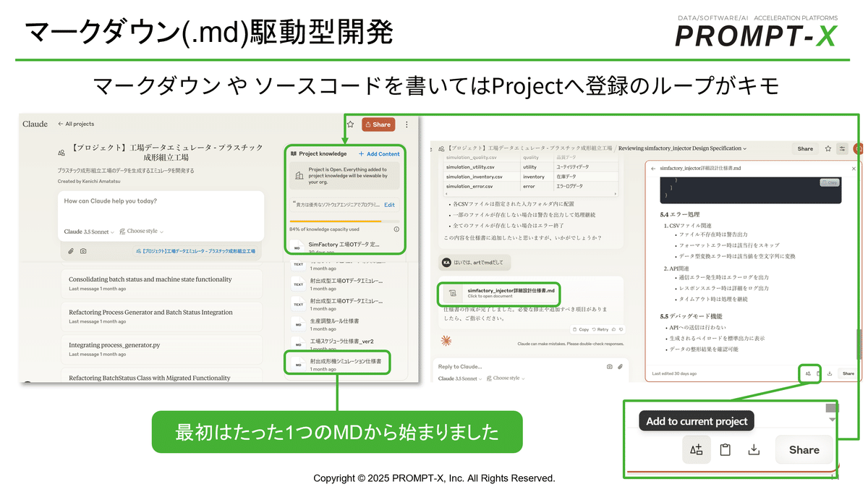The height and width of the screenshot is (487, 868).
Task: Click the 5.5 デバッグモード機能 heading in artifact
Action: 690,316
